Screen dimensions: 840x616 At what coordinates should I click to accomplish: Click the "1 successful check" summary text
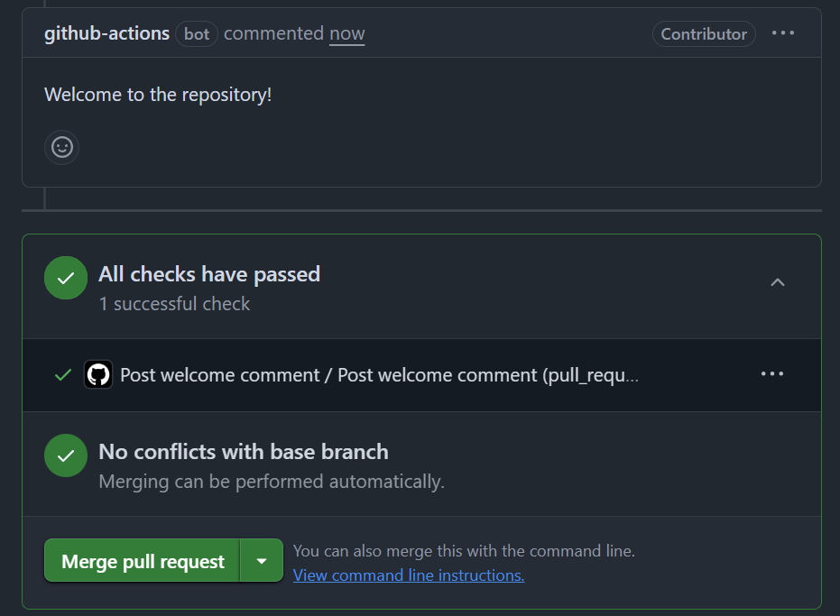pos(174,304)
